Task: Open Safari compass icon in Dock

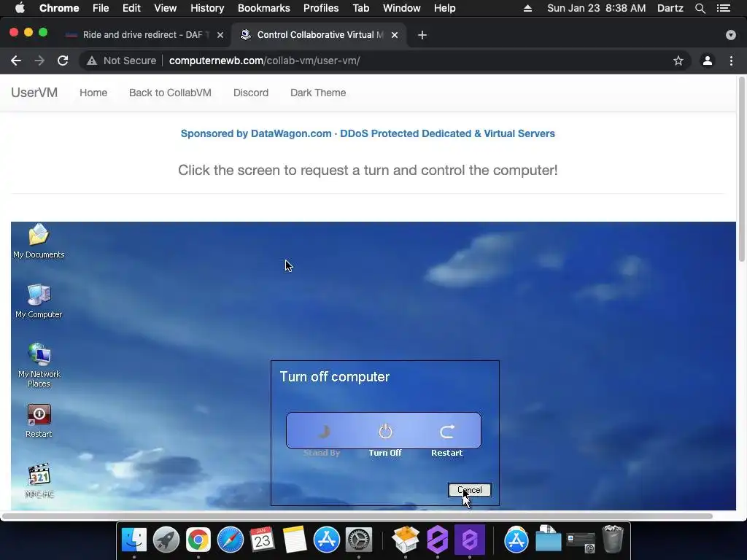Action: coord(231,540)
